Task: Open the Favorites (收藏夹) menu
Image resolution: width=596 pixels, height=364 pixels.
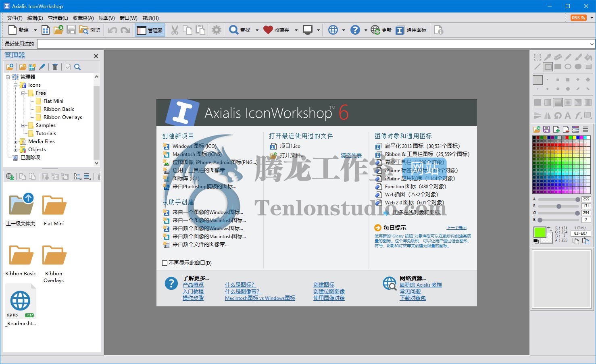Action: pos(83,18)
